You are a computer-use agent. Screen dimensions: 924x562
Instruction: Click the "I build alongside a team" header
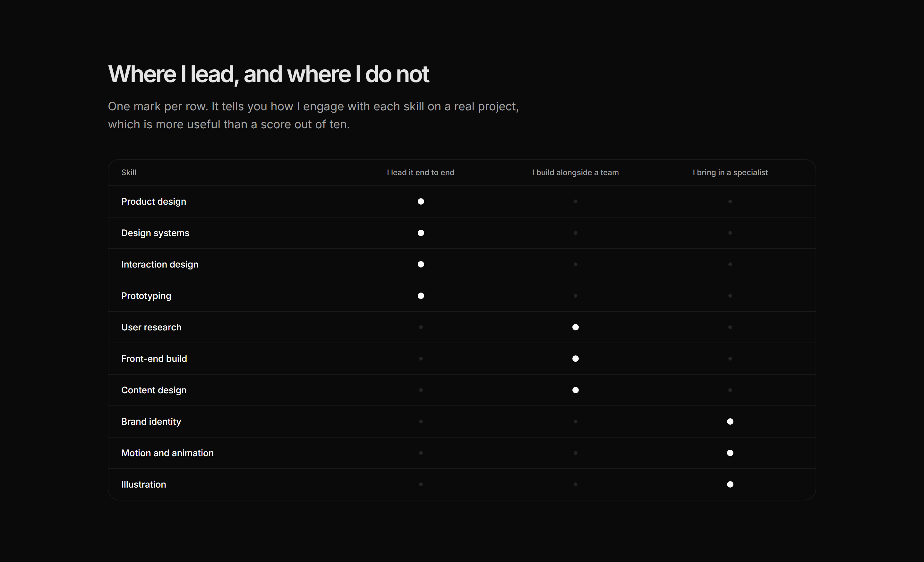pos(575,173)
